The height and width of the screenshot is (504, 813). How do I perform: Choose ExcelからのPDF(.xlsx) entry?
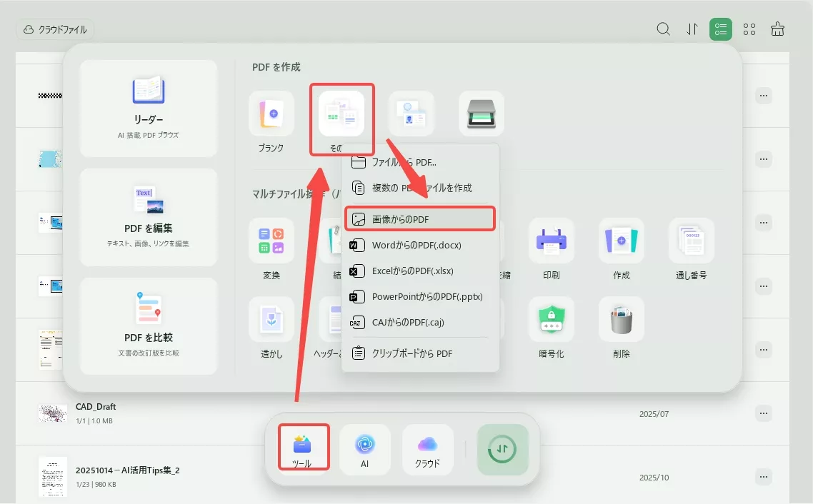point(420,271)
